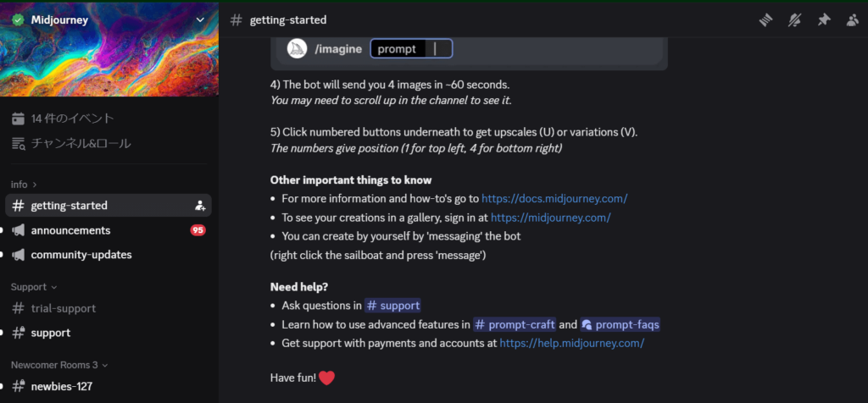Open pinned messages with the pin icon

[x=824, y=20]
